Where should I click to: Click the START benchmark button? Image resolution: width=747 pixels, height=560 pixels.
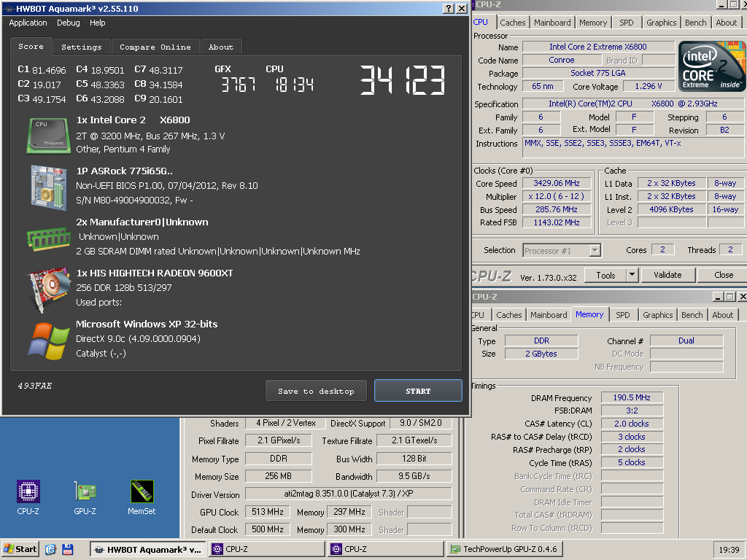(x=418, y=391)
